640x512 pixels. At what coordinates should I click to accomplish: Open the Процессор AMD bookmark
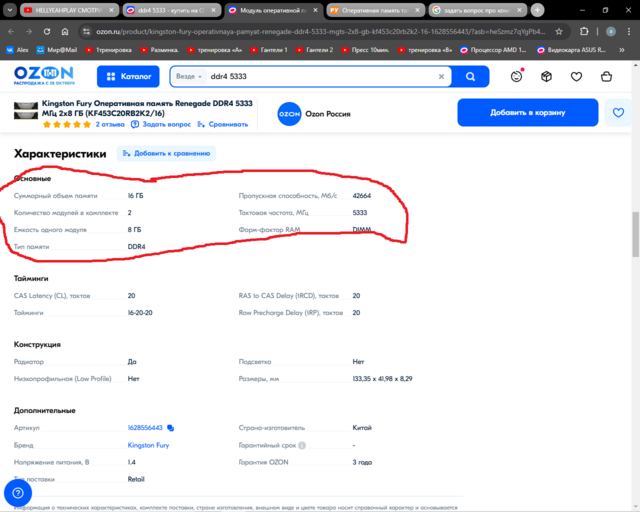493,50
